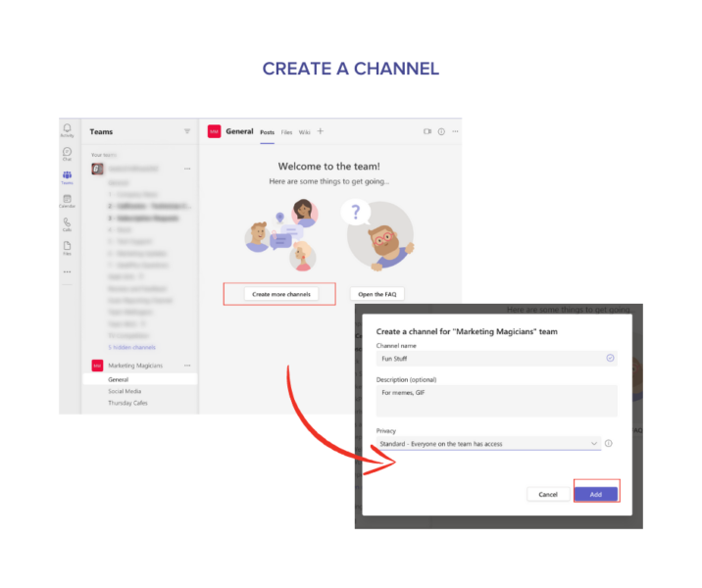Start a meeting with the video camera icon
The height and width of the screenshot is (588, 702).
[427, 131]
